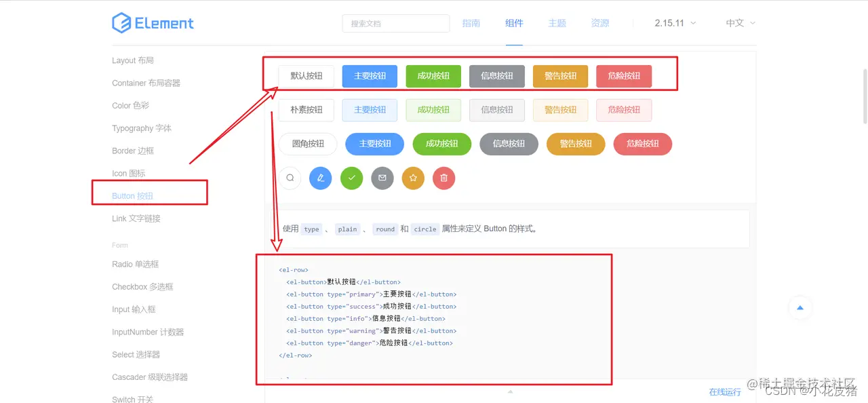Screen dimensions: 868x403
Task: Click rounded gray 信息按钮
Action: click(509, 144)
